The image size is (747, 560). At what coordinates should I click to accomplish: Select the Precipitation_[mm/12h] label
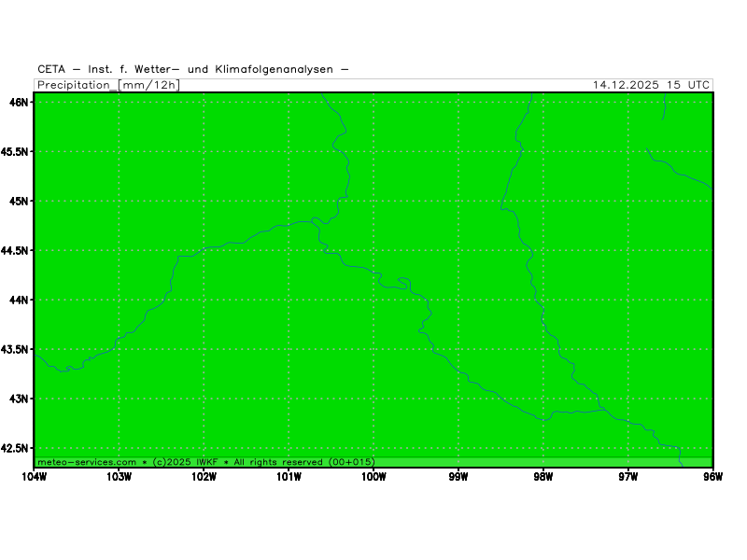[108, 85]
